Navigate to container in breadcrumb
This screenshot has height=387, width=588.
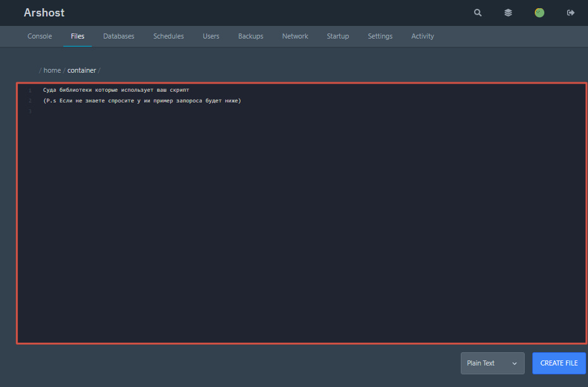tap(82, 70)
